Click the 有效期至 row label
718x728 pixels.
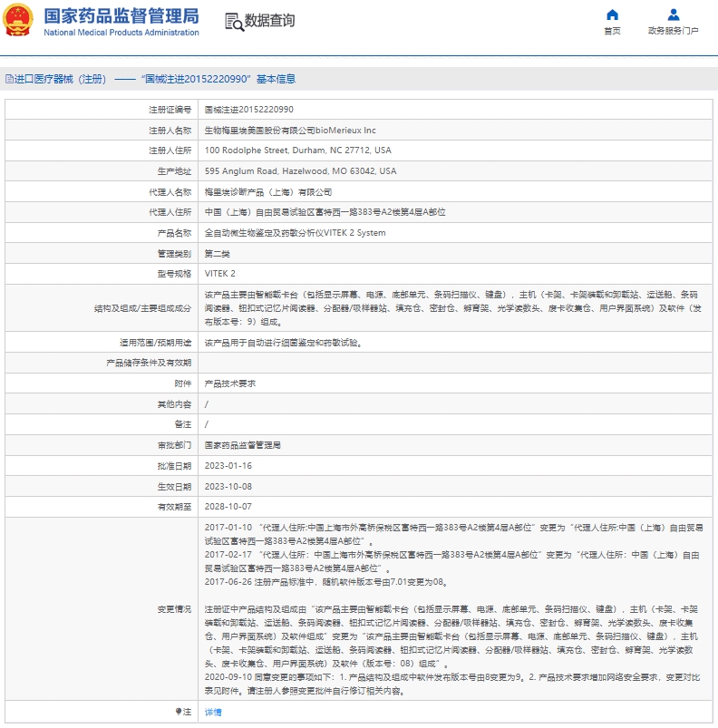click(x=174, y=507)
